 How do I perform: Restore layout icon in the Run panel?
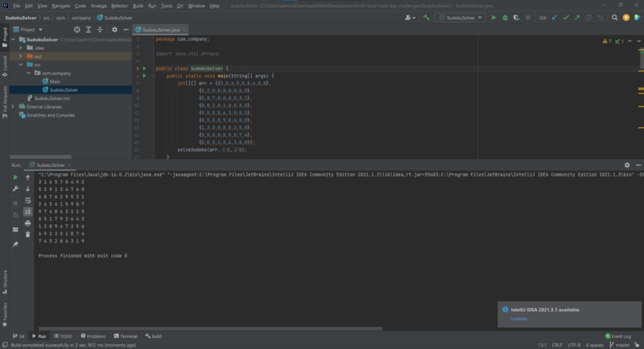click(x=15, y=229)
